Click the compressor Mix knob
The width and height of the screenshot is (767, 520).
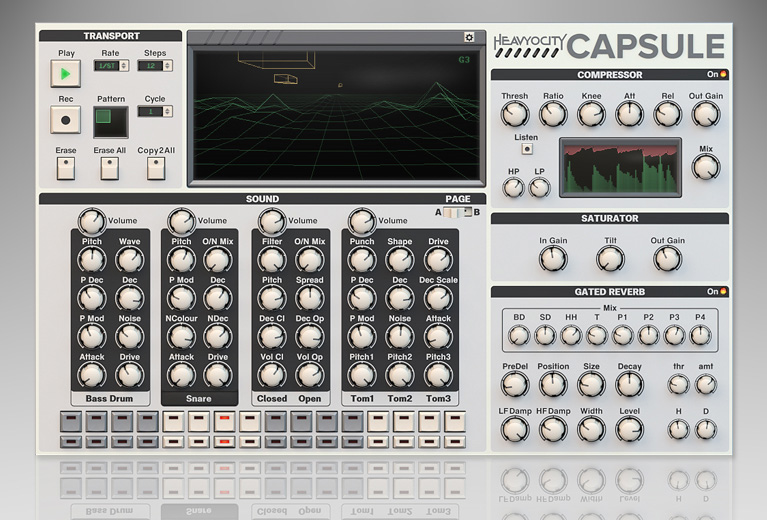(x=706, y=167)
